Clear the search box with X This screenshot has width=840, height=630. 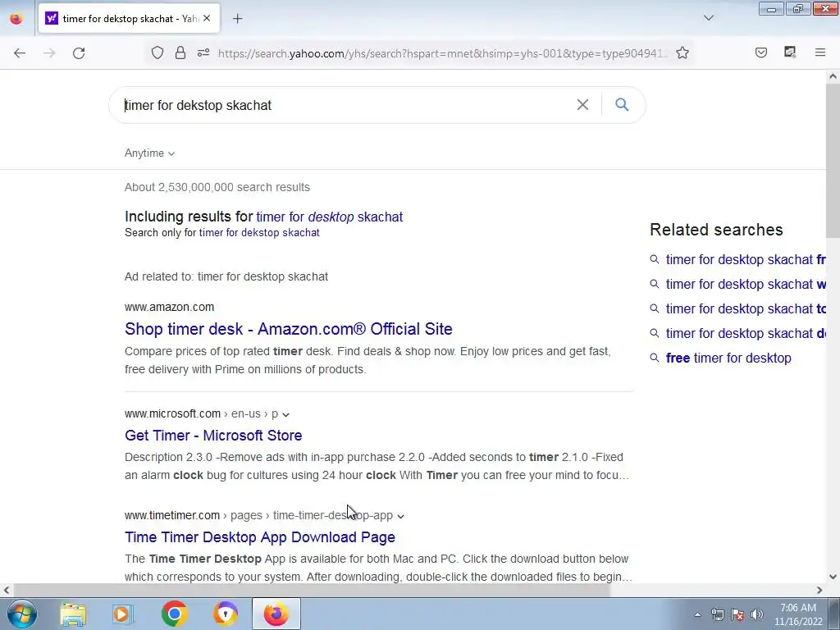583,104
